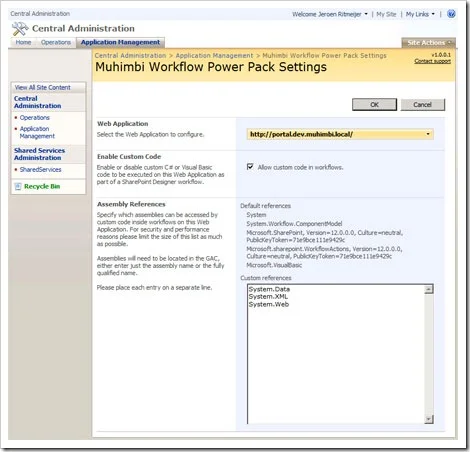Click the System.Workflow.ComponentModel default reference
This screenshot has width=470, height=452.
pyautogui.click(x=294, y=224)
